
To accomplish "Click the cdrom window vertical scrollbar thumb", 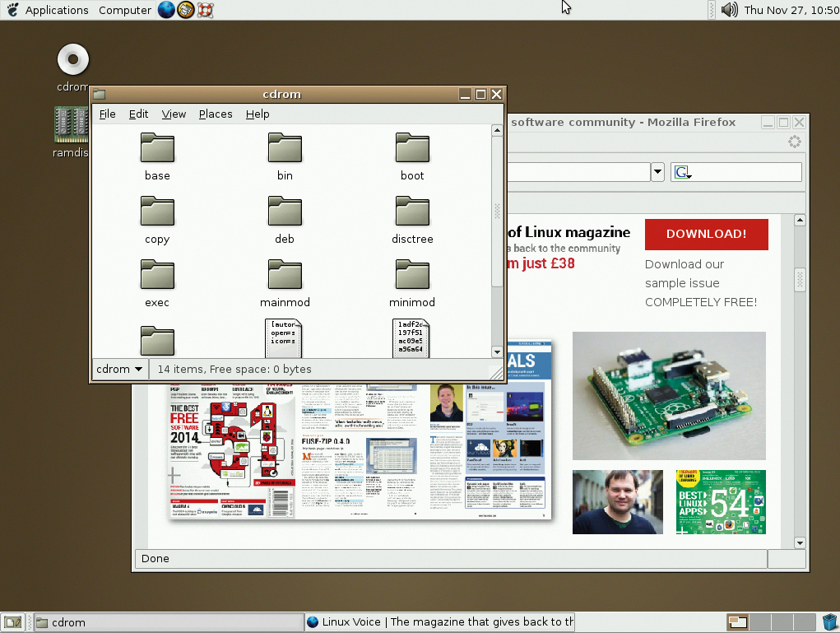I will (497, 212).
